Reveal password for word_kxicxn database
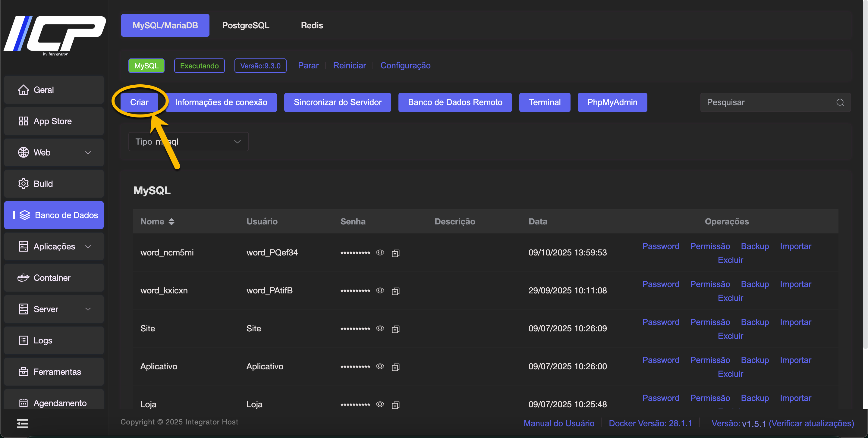868x438 pixels. (x=380, y=290)
